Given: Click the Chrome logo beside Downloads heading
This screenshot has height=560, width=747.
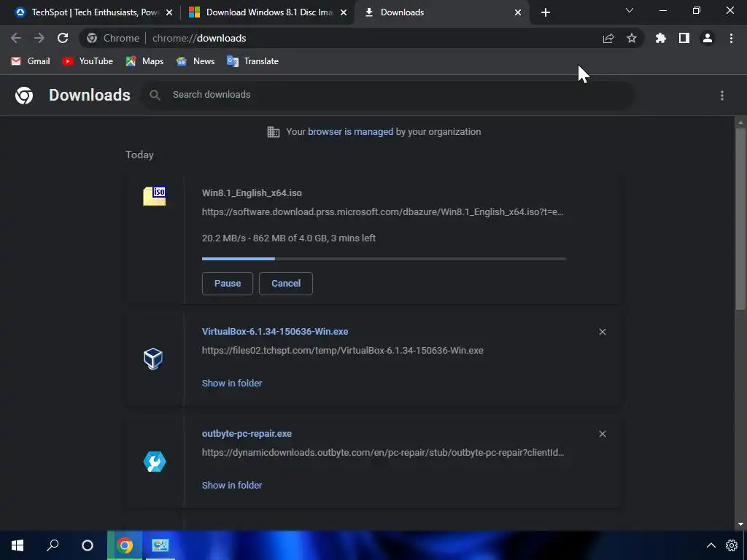Looking at the screenshot, I should click(x=24, y=96).
